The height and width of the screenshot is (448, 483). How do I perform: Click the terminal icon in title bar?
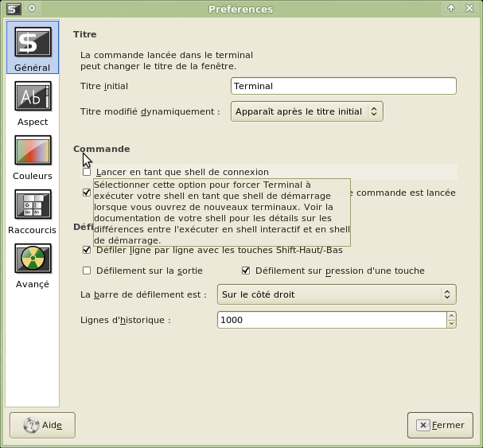point(14,9)
